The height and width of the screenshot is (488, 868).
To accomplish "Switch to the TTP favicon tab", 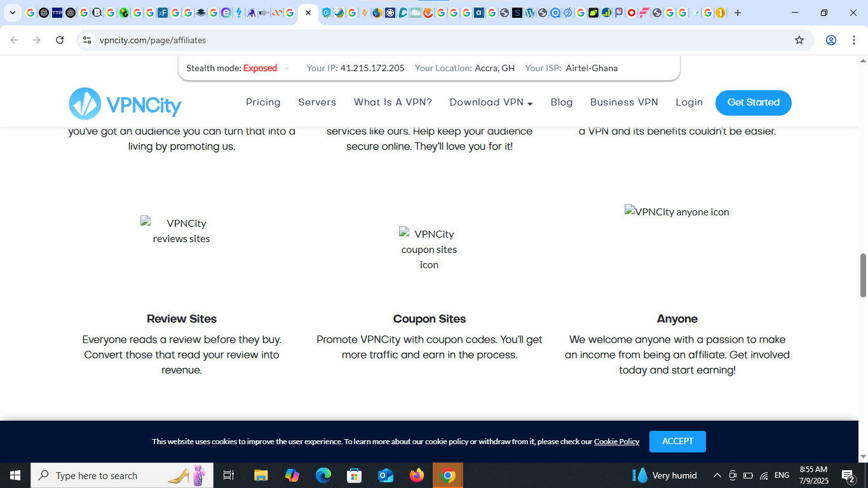I will [57, 13].
